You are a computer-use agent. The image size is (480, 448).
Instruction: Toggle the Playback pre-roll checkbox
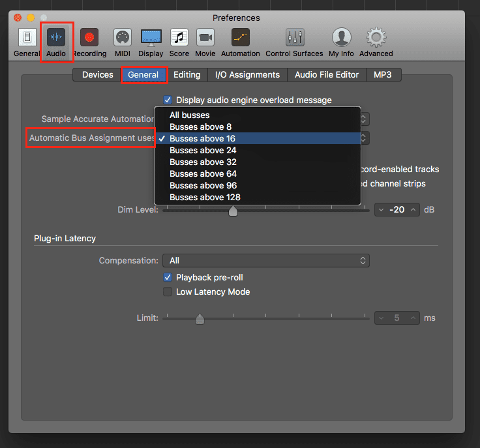tap(168, 277)
